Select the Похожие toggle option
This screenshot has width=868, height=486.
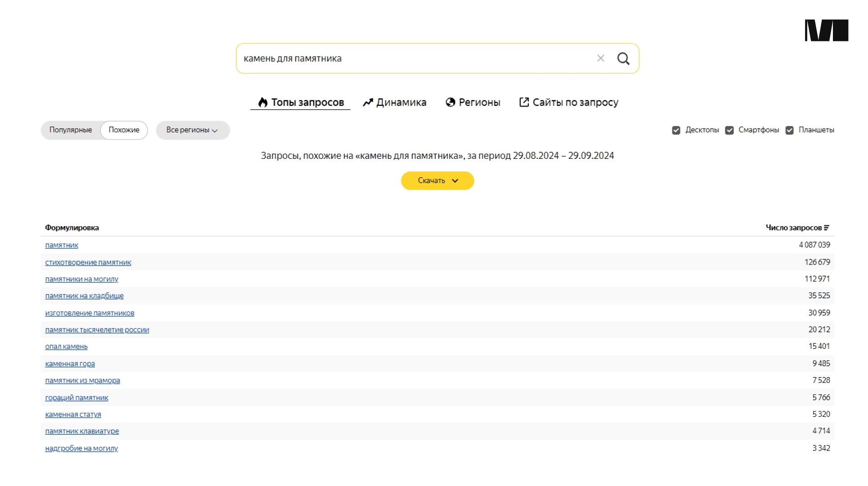[x=124, y=130]
